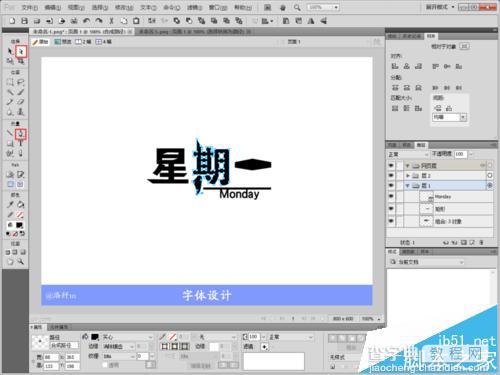
Task: Open the Edit menu
Action: pos(53,7)
